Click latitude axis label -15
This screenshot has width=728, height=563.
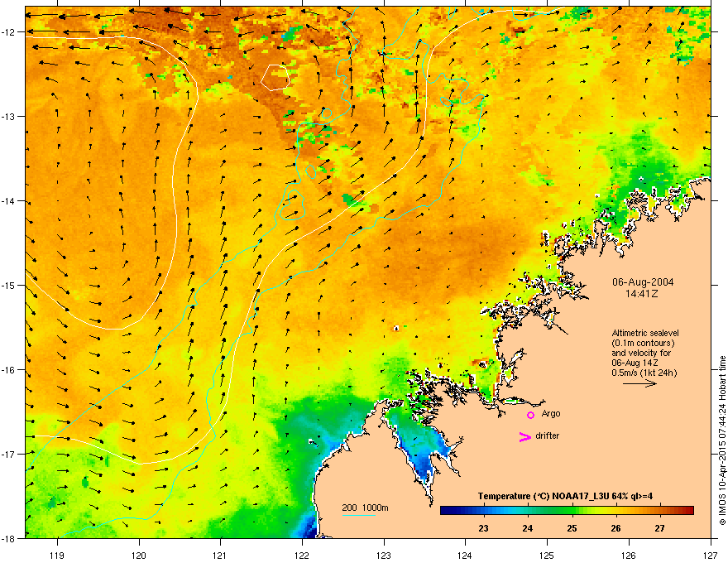(x=9, y=285)
